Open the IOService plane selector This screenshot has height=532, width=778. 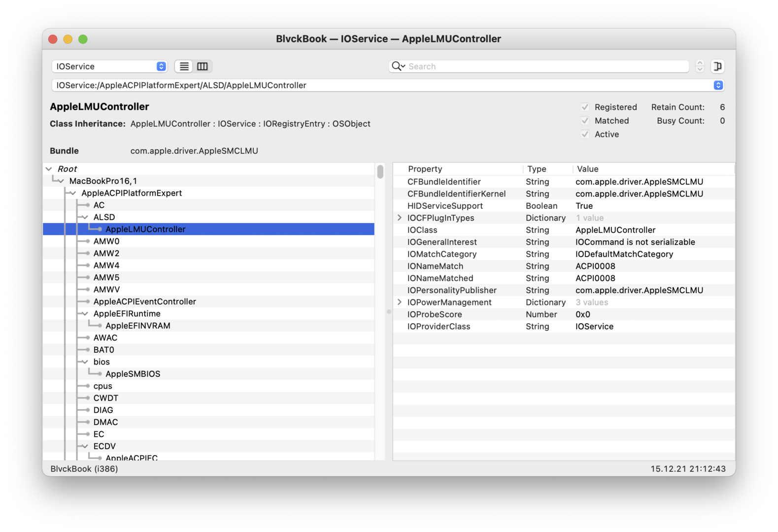point(109,66)
